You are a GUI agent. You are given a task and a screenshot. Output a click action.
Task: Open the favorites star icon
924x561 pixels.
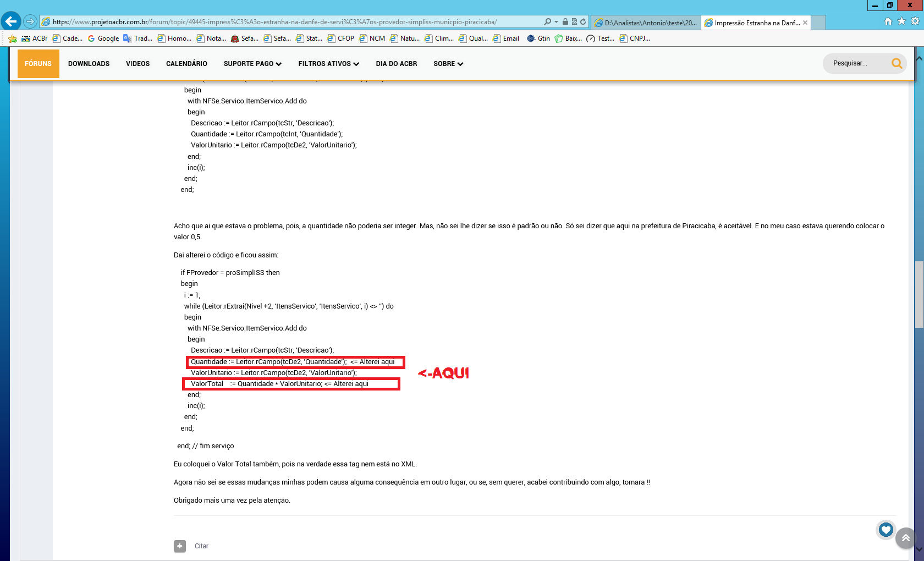[x=901, y=21]
